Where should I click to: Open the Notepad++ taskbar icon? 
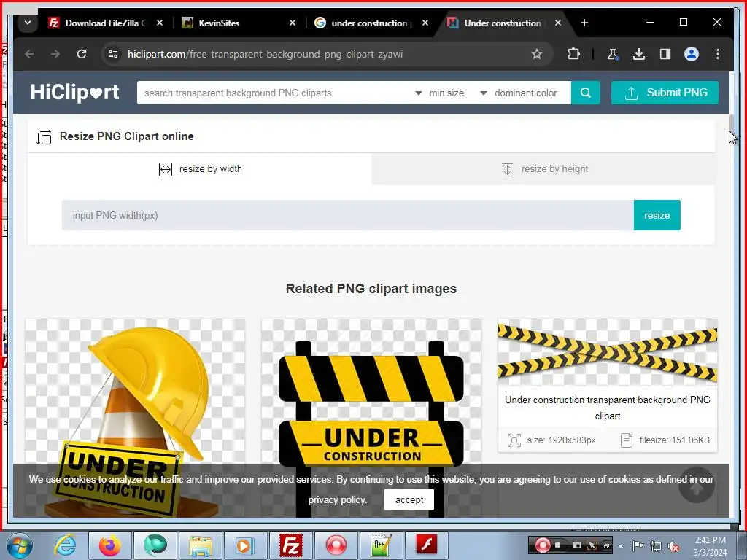[382, 545]
